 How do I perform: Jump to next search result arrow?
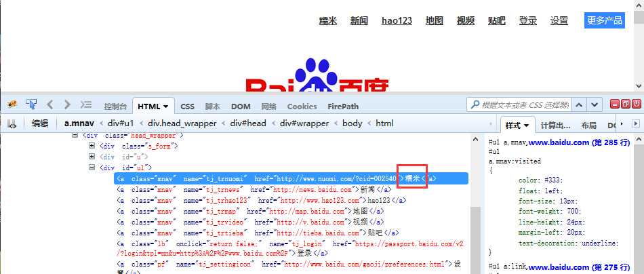pyautogui.click(x=595, y=104)
